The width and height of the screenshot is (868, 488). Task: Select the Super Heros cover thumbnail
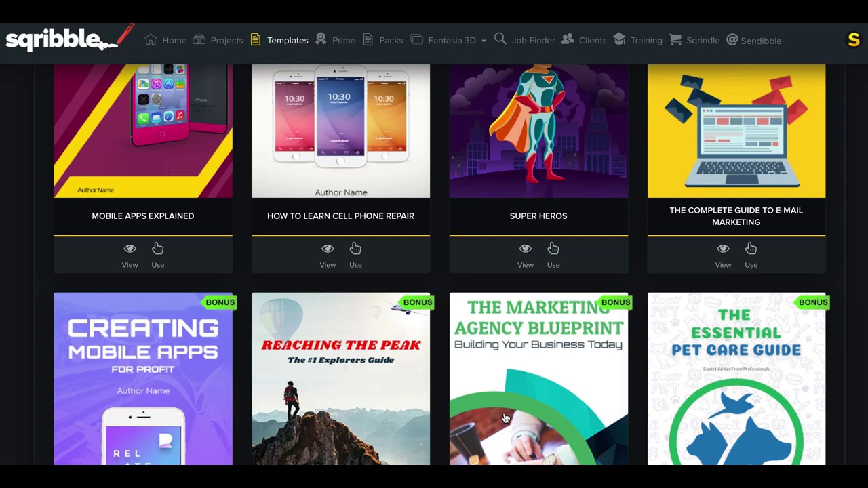538,131
